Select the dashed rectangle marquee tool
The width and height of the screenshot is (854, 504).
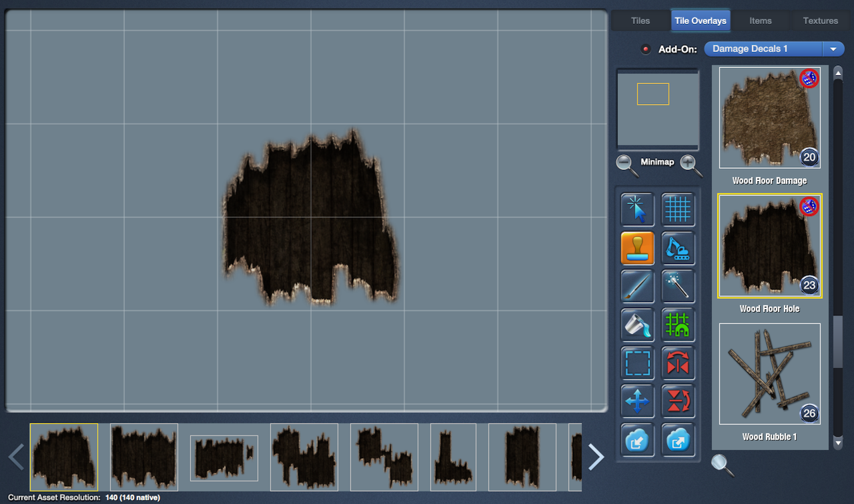pyautogui.click(x=637, y=364)
